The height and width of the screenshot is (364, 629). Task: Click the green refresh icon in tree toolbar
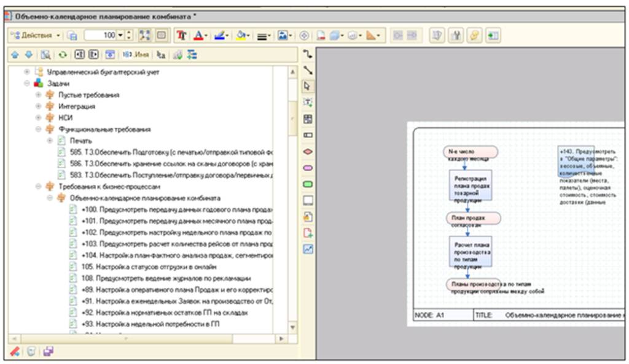[x=63, y=55]
